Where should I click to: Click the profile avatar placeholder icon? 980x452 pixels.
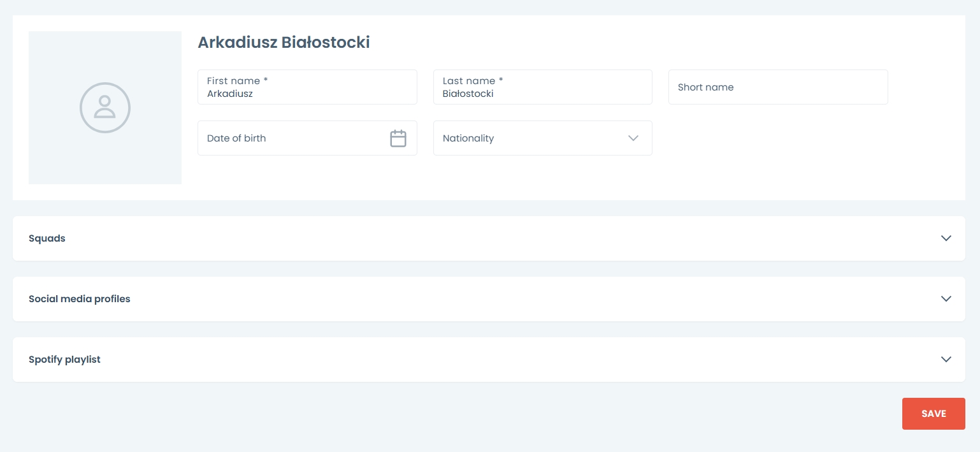(x=105, y=108)
